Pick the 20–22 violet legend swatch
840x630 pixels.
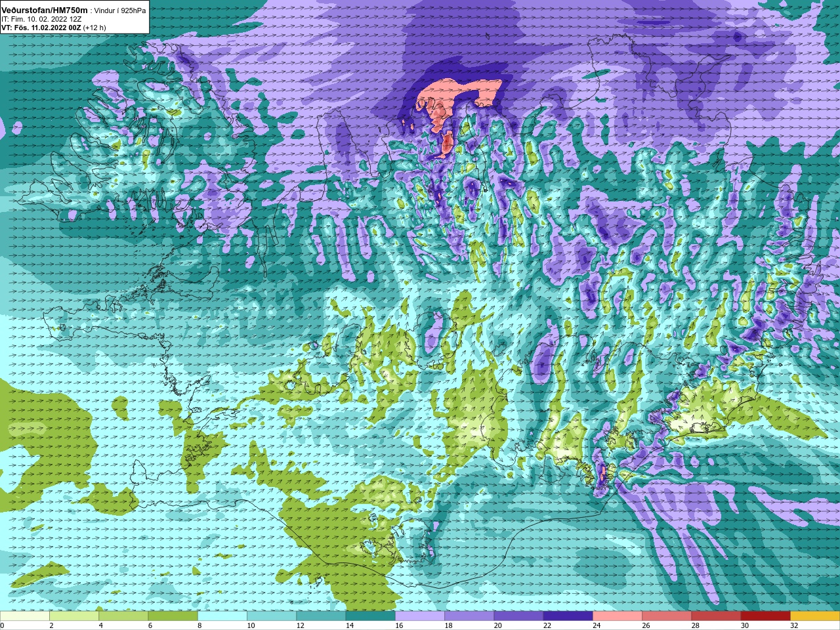point(518,616)
